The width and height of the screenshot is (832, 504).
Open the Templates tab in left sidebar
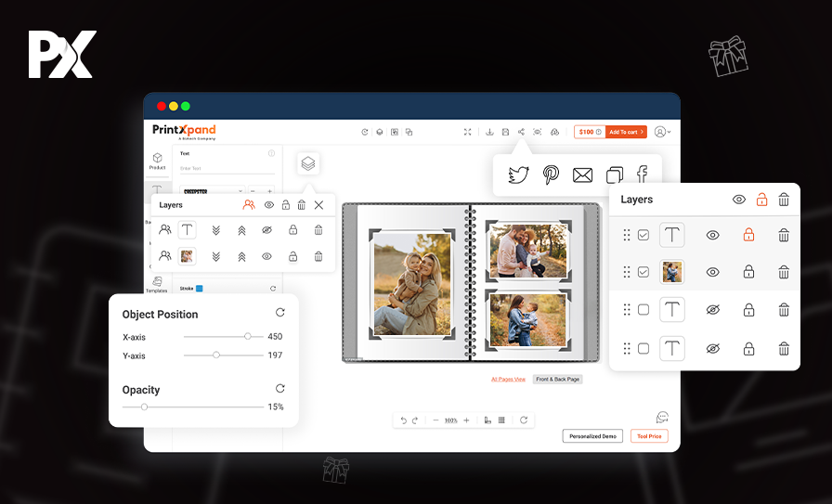157,284
